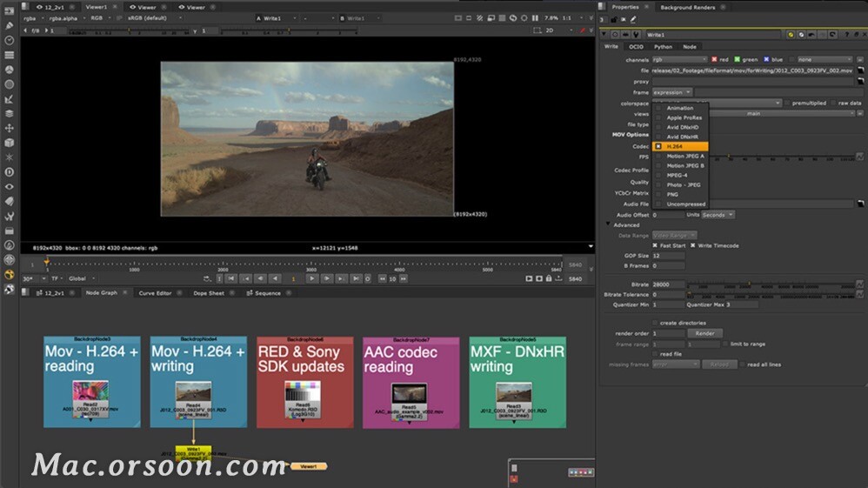Switch to the OCIO tab

coord(636,46)
